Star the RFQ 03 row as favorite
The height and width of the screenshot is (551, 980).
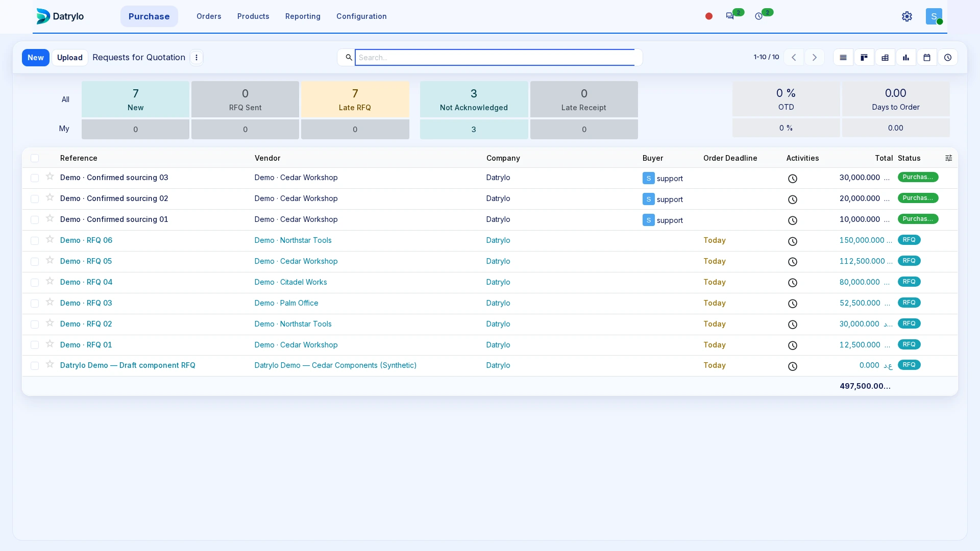click(50, 302)
